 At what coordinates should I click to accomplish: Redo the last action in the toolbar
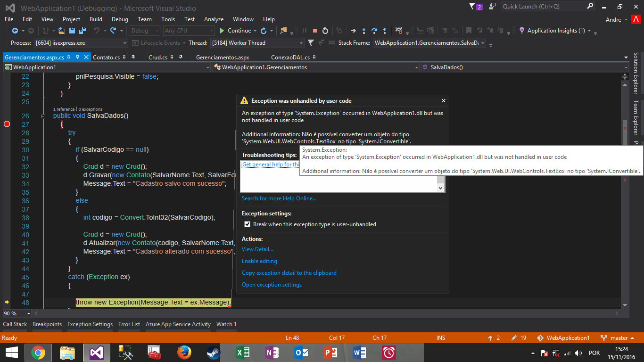[113, 31]
